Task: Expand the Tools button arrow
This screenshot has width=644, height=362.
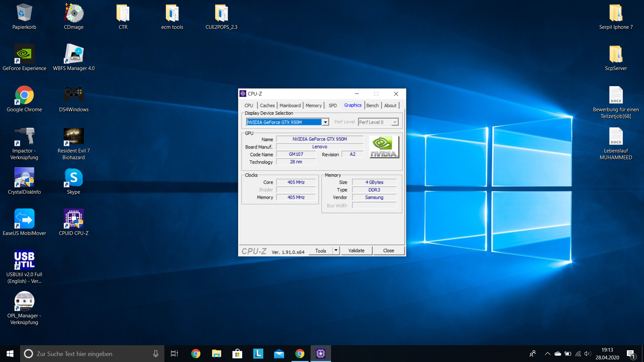Action: pos(336,250)
